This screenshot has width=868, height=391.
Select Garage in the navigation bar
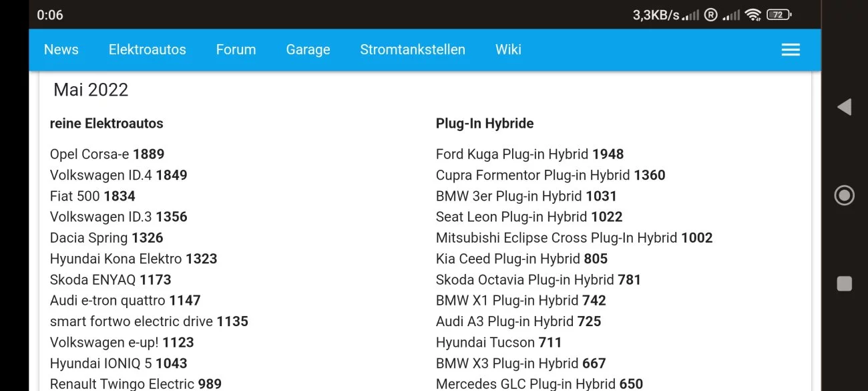pyautogui.click(x=308, y=49)
